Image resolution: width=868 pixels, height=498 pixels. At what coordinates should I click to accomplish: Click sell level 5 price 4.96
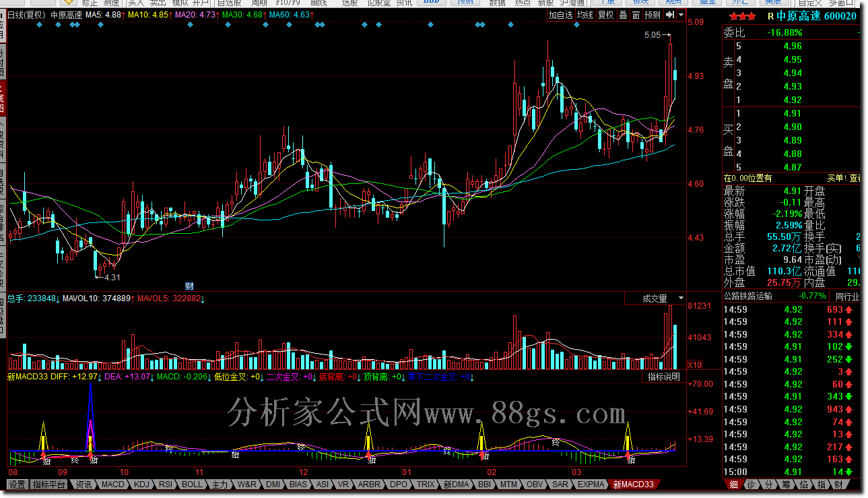pos(793,46)
